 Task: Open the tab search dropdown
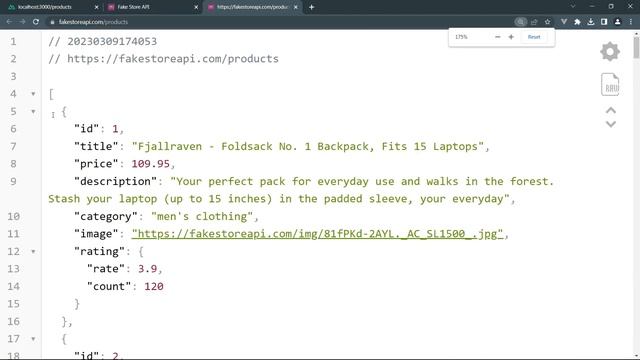click(x=573, y=7)
